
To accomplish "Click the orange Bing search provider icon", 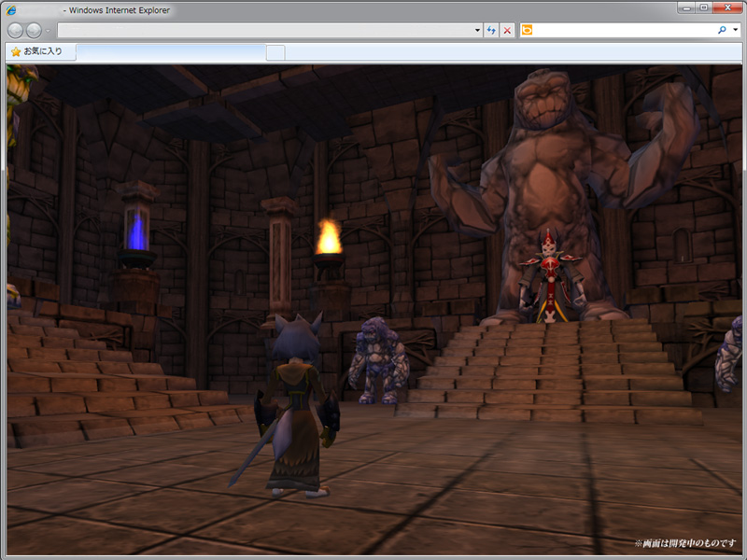I will (x=528, y=31).
